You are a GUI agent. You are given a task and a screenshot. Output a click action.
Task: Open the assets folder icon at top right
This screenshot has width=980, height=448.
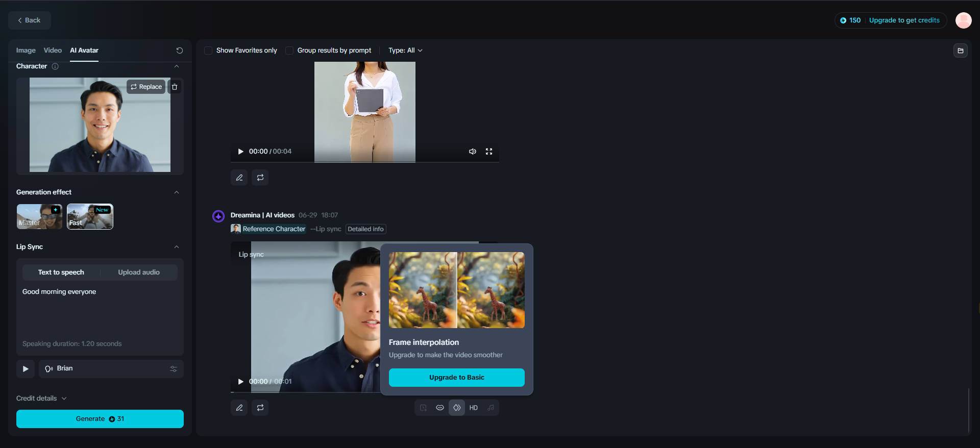(x=960, y=51)
